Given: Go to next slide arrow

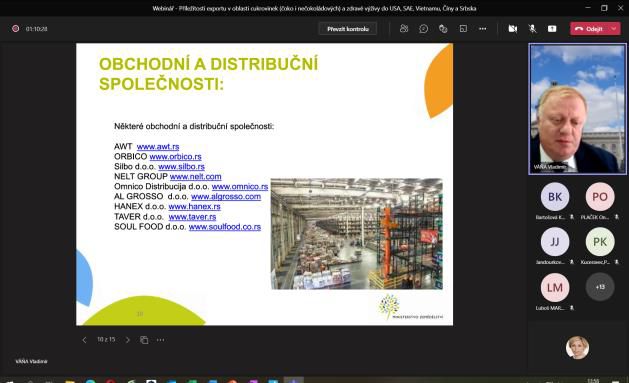Looking at the screenshot, I should pyautogui.click(x=128, y=340).
